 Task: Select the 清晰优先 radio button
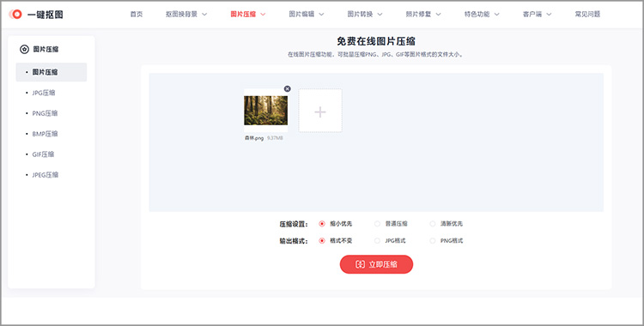tap(432, 224)
